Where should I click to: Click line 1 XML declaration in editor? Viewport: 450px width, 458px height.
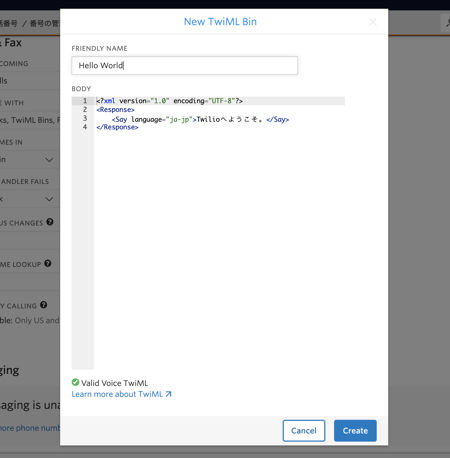pos(169,101)
